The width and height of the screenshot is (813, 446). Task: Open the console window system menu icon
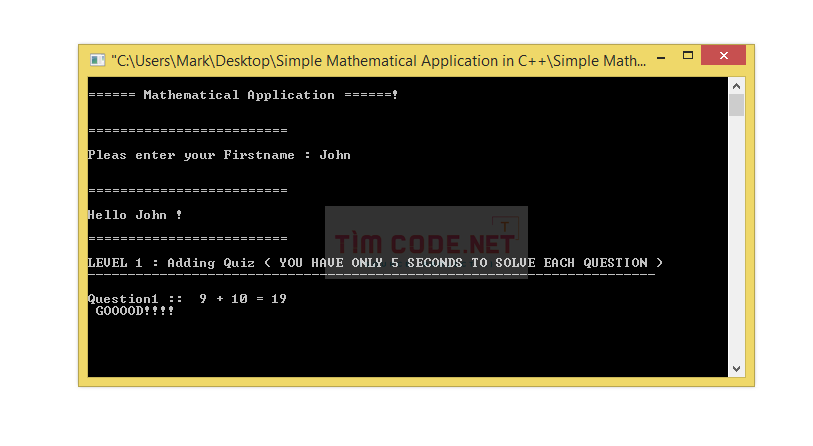pos(97,60)
